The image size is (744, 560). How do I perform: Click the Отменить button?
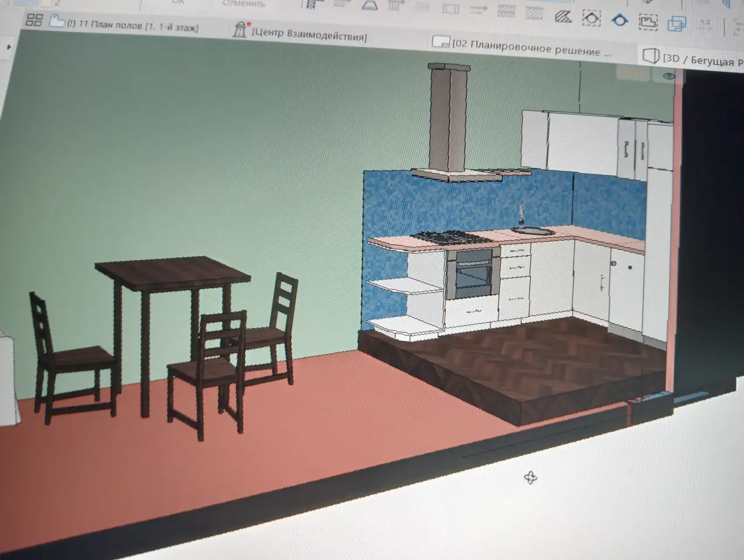click(244, 3)
